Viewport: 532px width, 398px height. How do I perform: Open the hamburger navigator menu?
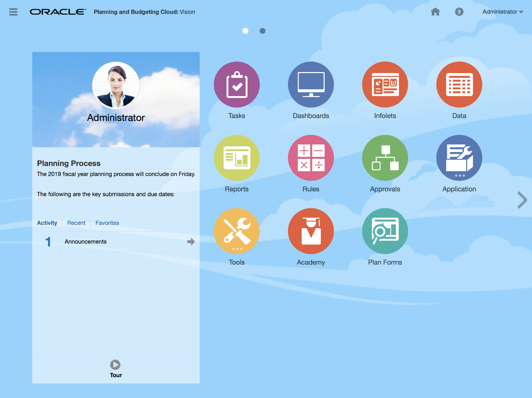tap(13, 12)
